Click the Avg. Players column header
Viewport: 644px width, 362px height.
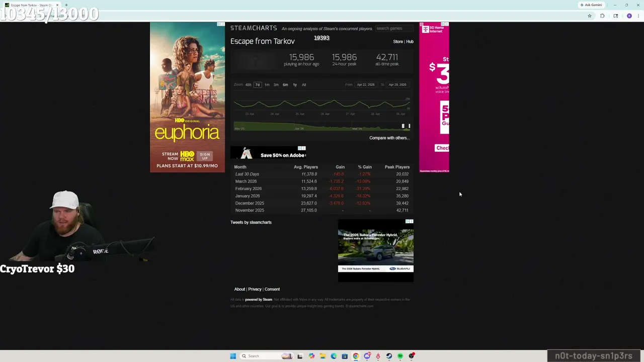[x=306, y=167]
